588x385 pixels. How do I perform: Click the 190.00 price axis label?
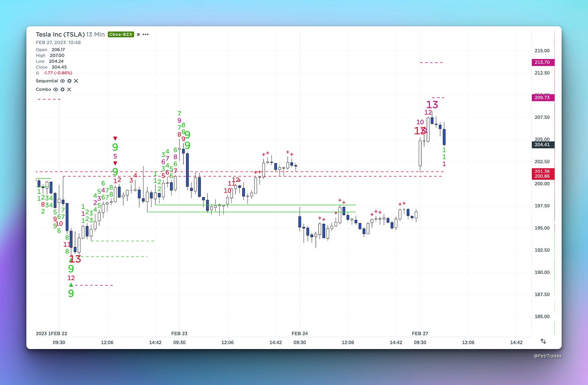tap(542, 272)
